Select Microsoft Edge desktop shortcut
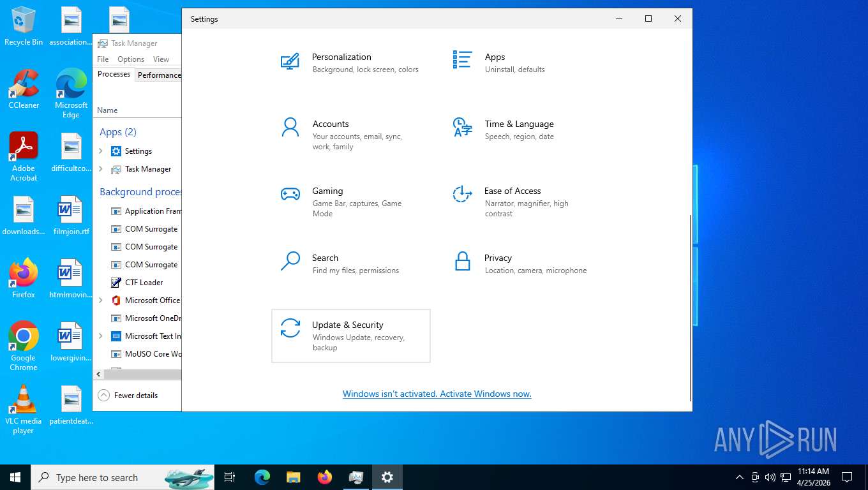Screen dimensions: 868x490 [x=71, y=94]
